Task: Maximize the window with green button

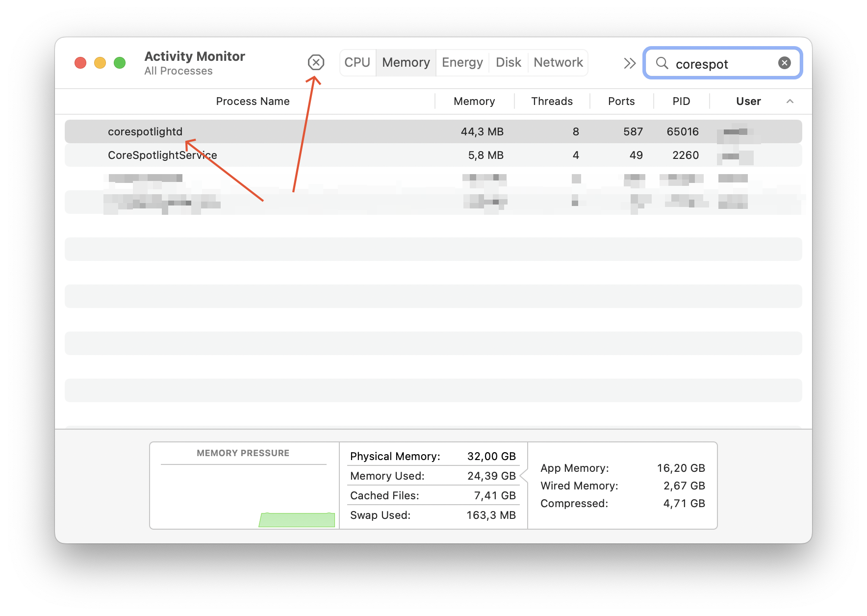Action: pos(120,63)
